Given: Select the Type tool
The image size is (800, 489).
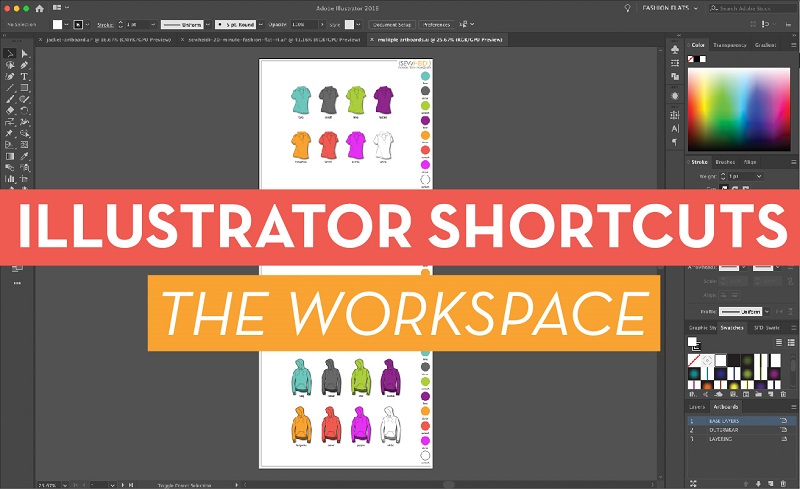Looking at the screenshot, I should coord(24,77).
